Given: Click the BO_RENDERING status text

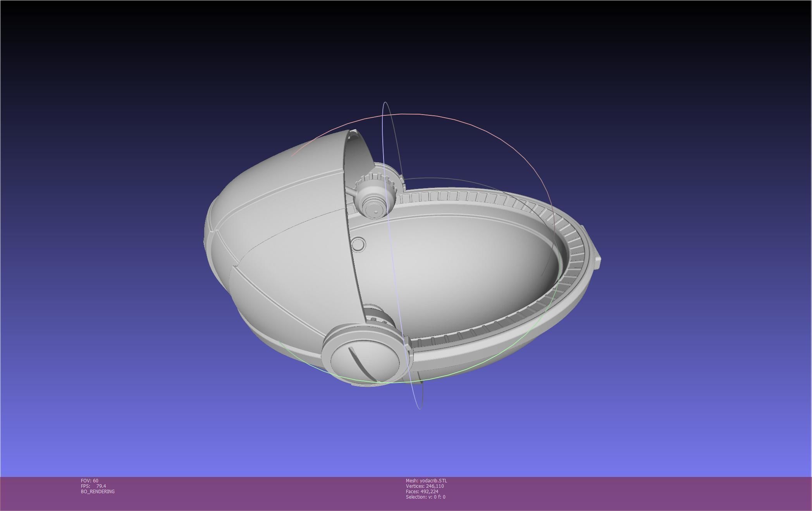Looking at the screenshot, I should coord(98,492).
